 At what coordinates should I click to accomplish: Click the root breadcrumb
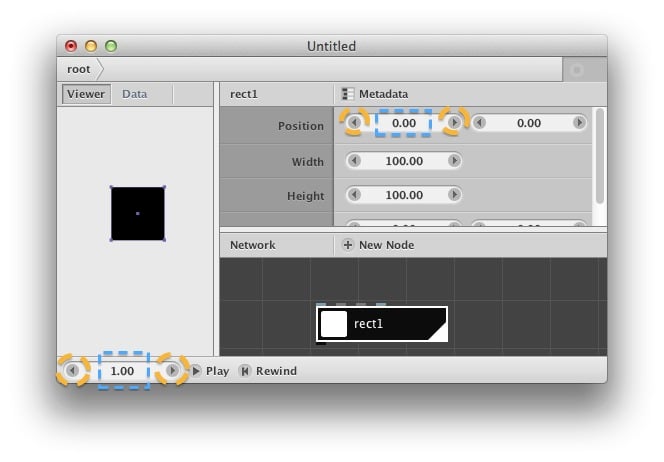79,69
